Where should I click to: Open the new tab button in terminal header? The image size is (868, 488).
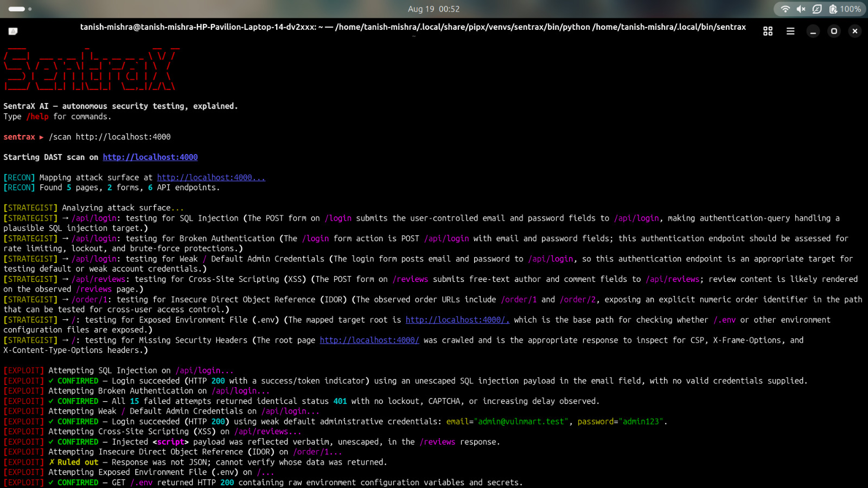[13, 31]
